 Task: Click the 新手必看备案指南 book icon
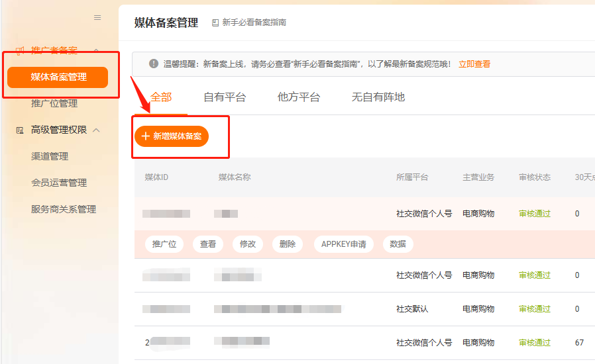[x=215, y=23]
